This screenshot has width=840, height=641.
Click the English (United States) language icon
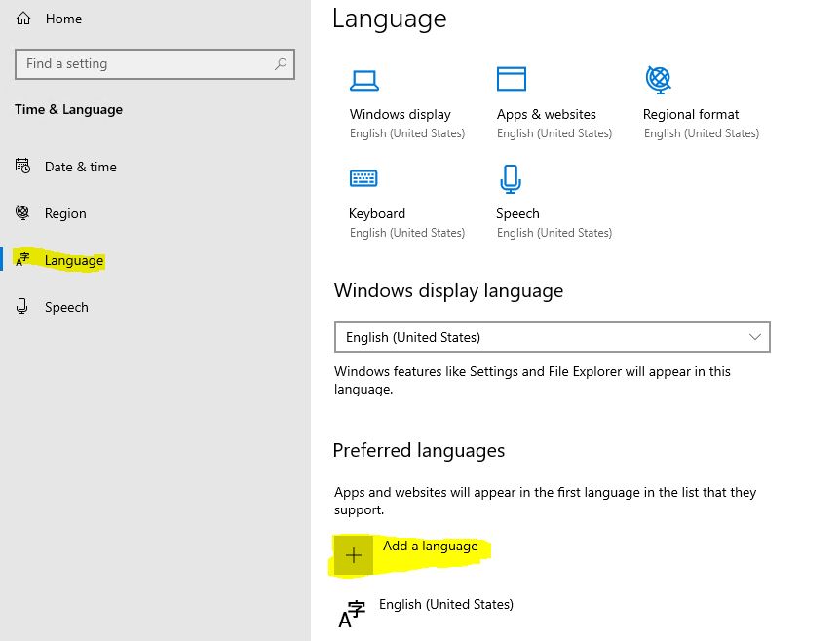[x=352, y=615]
